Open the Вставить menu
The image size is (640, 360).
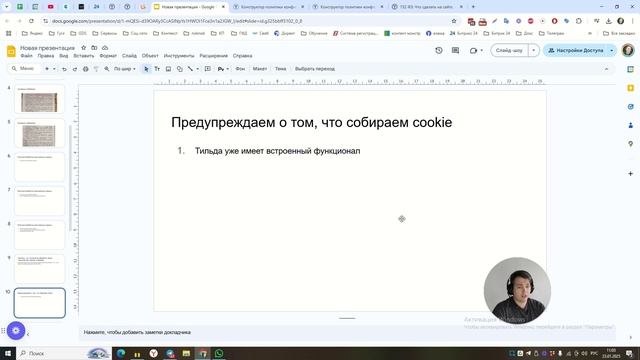click(84, 56)
